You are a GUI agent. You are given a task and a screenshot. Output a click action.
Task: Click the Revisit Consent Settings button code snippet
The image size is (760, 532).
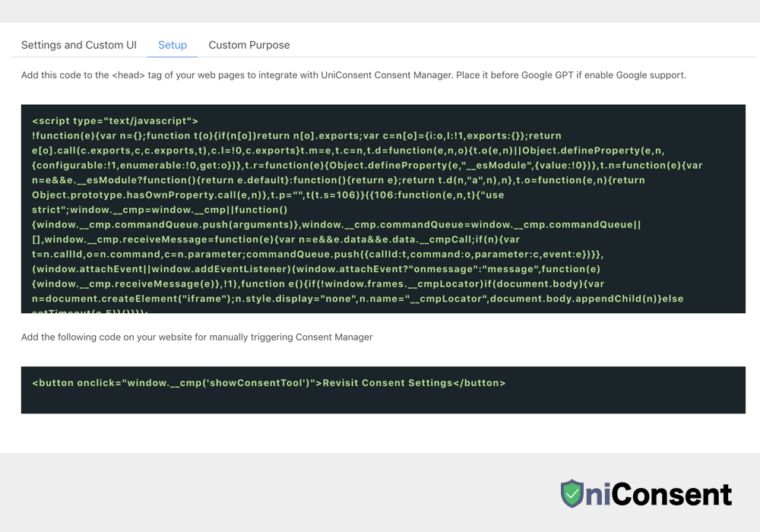(268, 383)
